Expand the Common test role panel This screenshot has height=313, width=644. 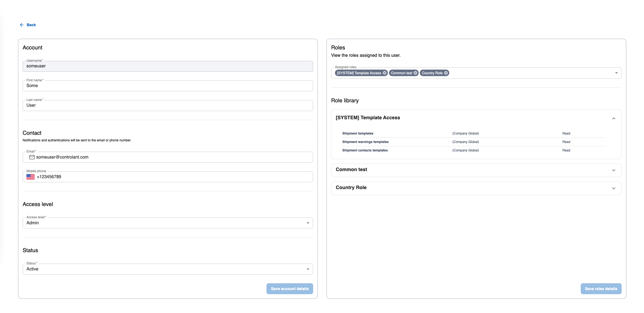pos(613,170)
